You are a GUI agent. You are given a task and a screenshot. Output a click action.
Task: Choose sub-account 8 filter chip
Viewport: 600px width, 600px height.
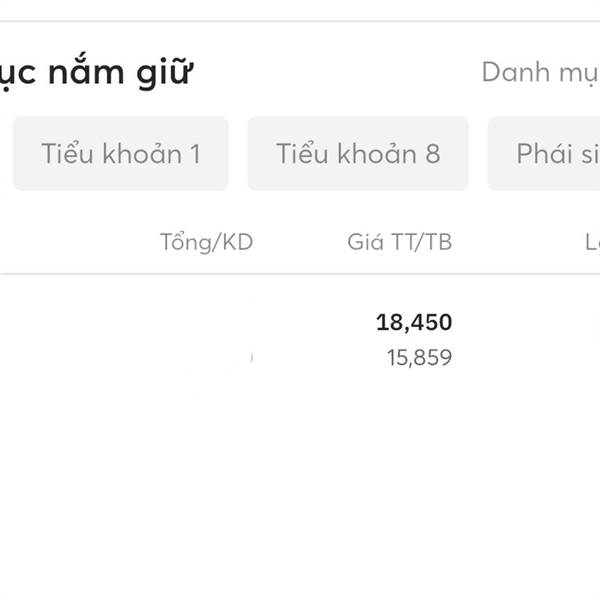[x=357, y=153]
